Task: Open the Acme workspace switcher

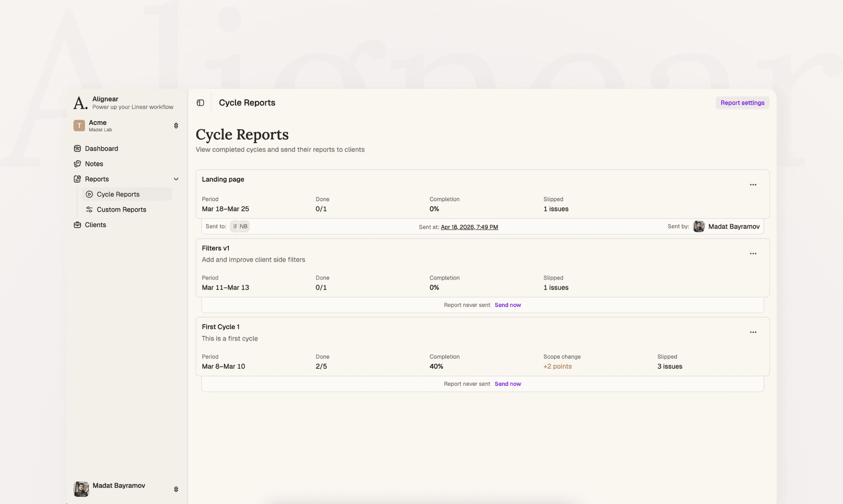Action: [x=126, y=126]
